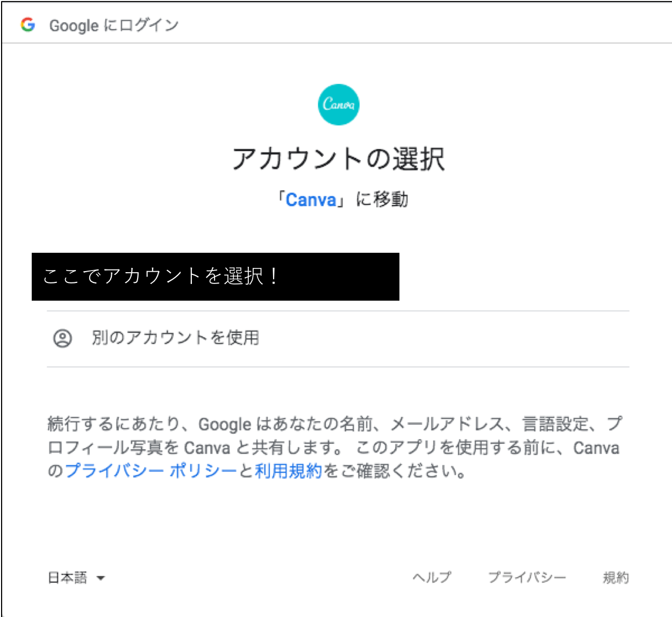Click the teal Canva logo circle
Viewport: 672px width, 617px height.
339,104
